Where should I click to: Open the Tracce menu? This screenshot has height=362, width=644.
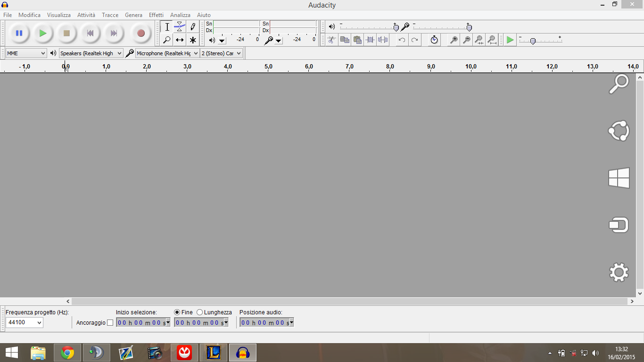[110, 15]
